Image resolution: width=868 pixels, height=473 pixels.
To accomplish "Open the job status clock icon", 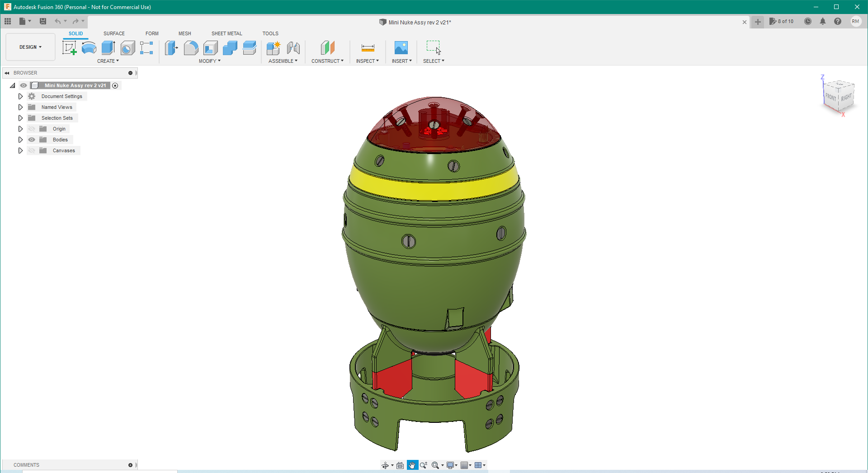I will [x=808, y=21].
